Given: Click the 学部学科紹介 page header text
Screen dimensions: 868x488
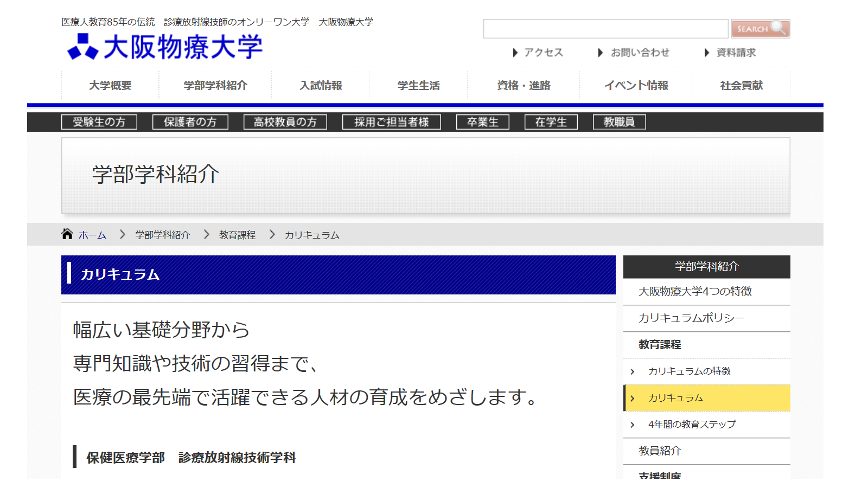Looking at the screenshot, I should (x=156, y=174).
